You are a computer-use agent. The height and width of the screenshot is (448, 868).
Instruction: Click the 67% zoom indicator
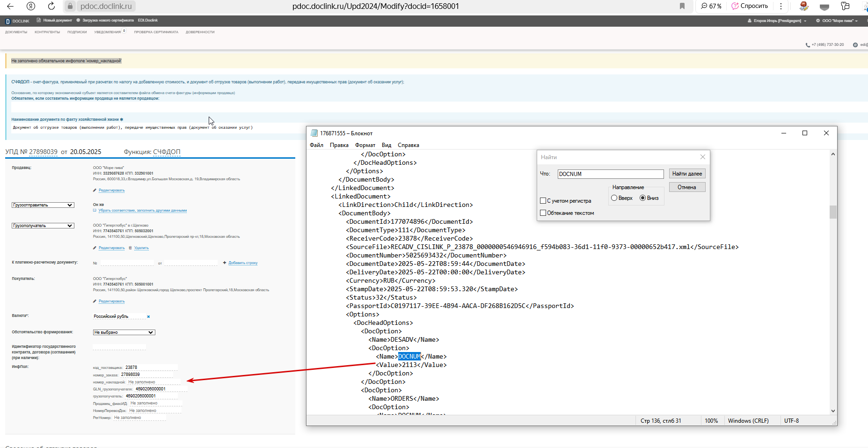(711, 6)
